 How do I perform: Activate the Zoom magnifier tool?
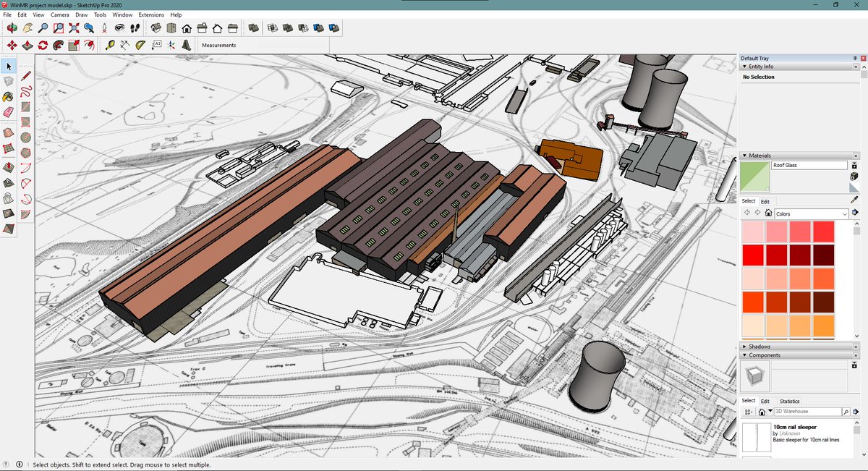tap(43, 28)
